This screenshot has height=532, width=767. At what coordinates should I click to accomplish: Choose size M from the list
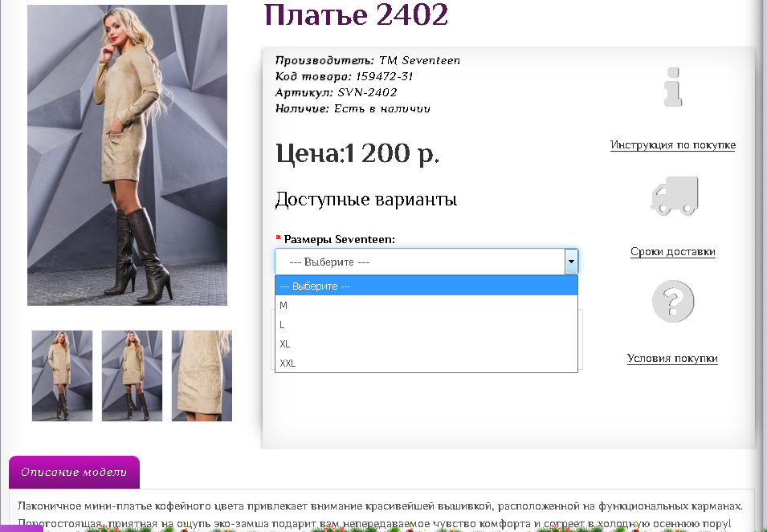(426, 306)
